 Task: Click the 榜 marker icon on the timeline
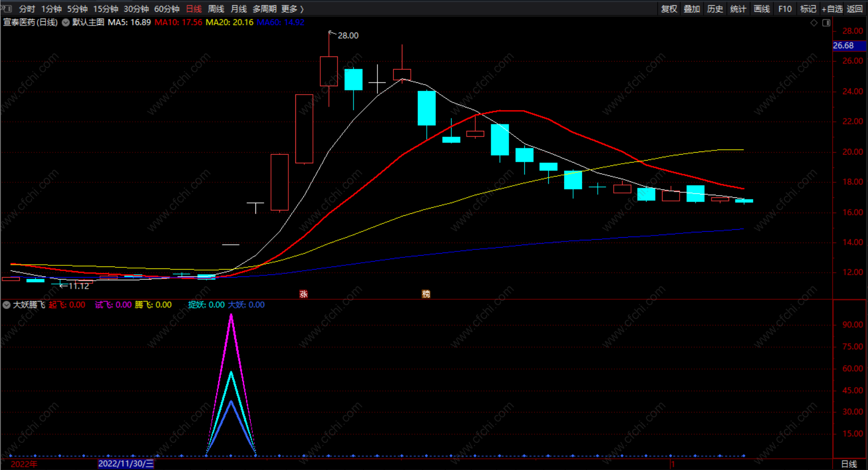point(426,294)
